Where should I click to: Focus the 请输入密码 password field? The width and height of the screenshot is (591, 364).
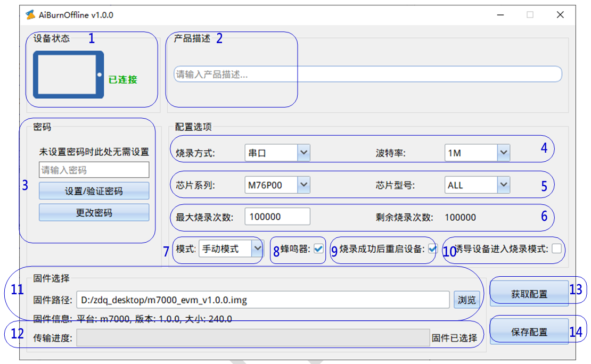pos(94,170)
